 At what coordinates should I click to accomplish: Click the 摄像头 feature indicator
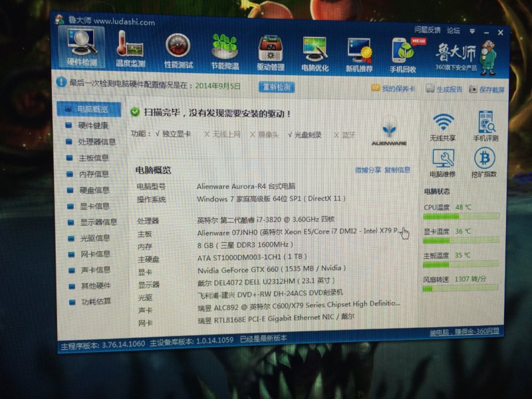tap(264, 135)
